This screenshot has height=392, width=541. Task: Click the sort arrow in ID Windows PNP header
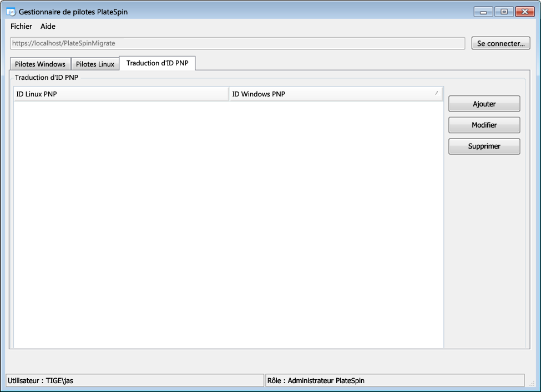pyautogui.click(x=436, y=93)
